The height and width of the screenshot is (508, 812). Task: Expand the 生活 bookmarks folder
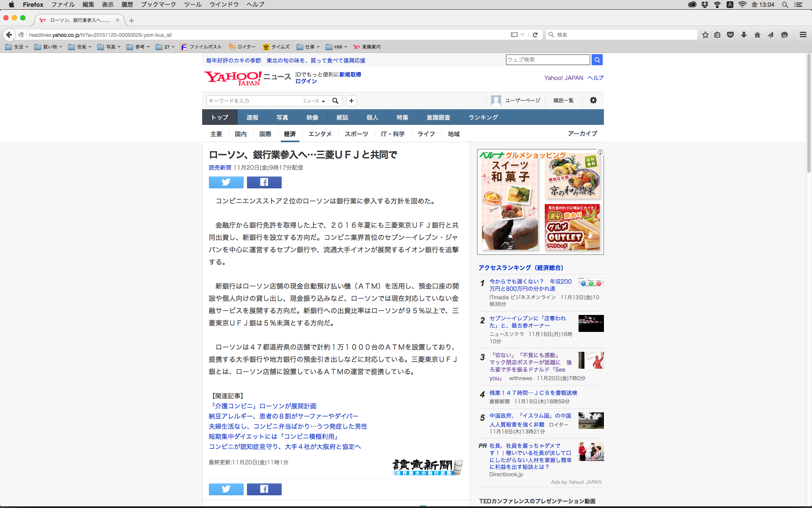pos(17,47)
